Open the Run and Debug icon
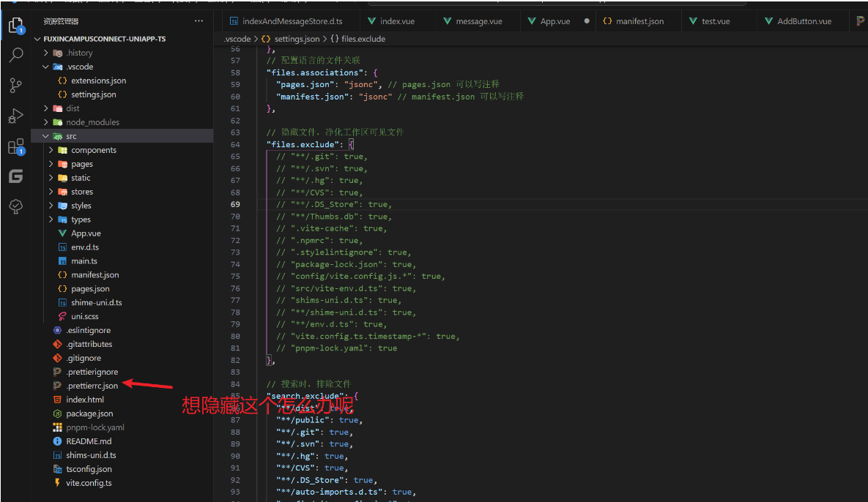 pyautogui.click(x=16, y=116)
